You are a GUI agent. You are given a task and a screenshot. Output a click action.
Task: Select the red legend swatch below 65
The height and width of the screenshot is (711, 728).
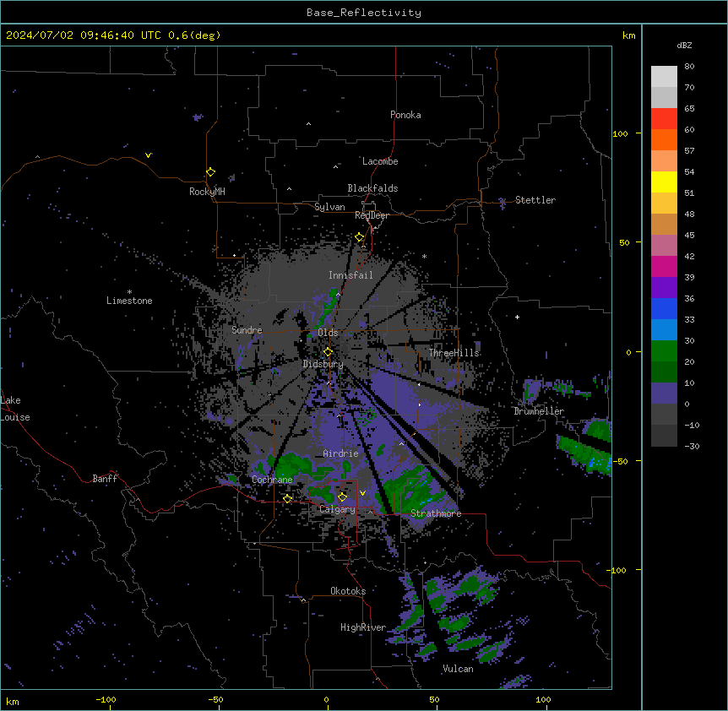pyautogui.click(x=664, y=118)
